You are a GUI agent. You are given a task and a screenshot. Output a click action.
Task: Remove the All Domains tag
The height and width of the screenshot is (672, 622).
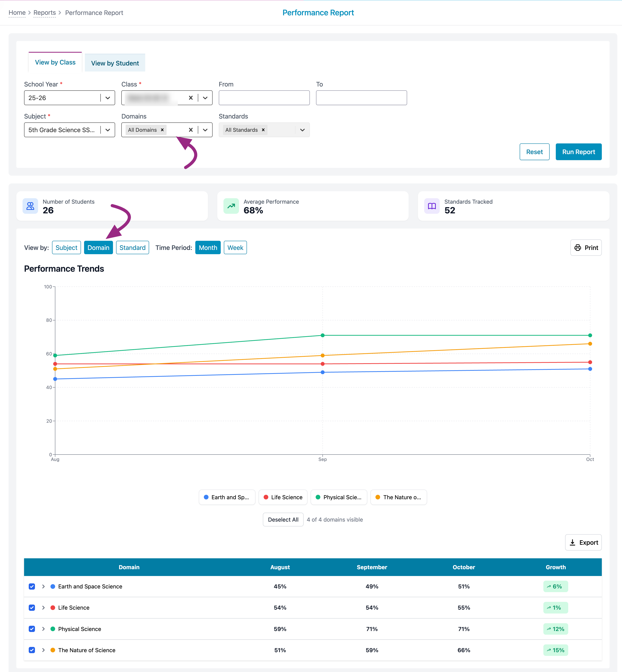click(162, 130)
